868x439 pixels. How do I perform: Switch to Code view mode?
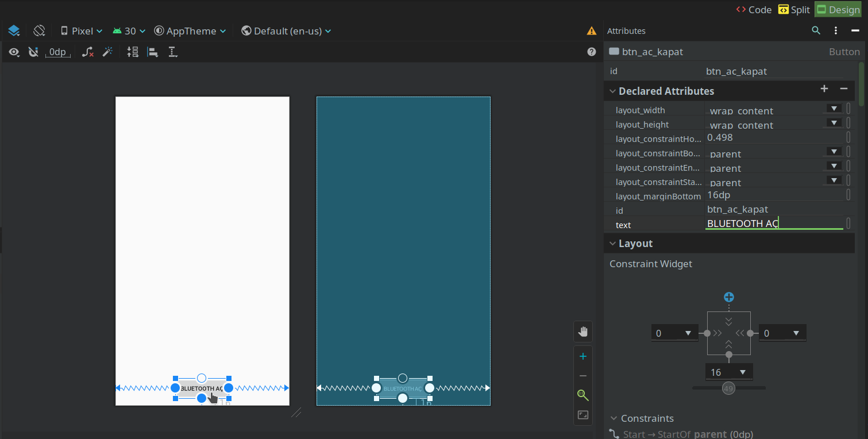click(754, 10)
